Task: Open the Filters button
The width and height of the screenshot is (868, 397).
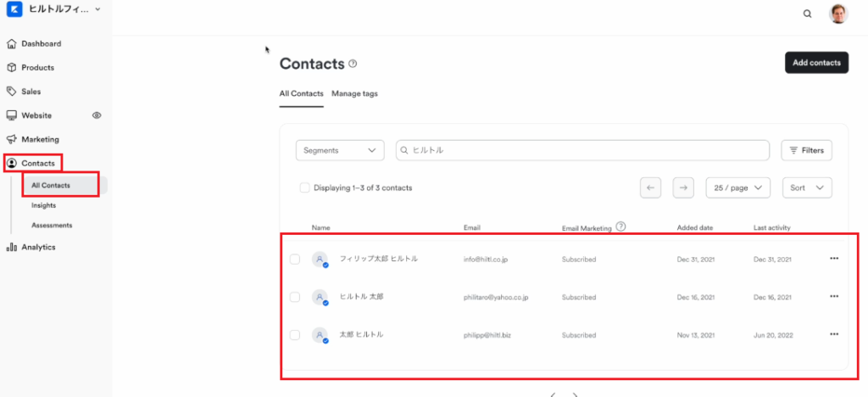Action: tap(807, 150)
